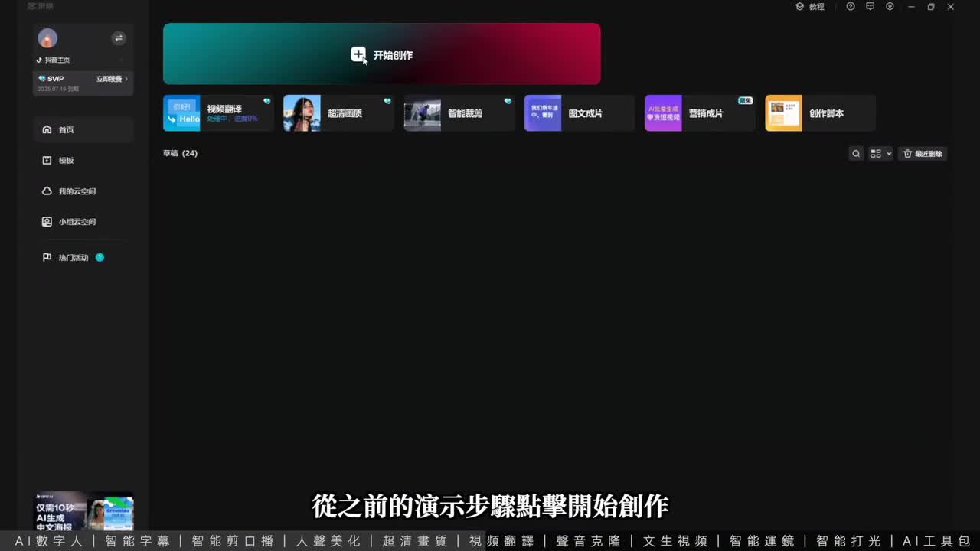The width and height of the screenshot is (980, 551).
Task: Click the user avatar picture
Action: tap(47, 38)
